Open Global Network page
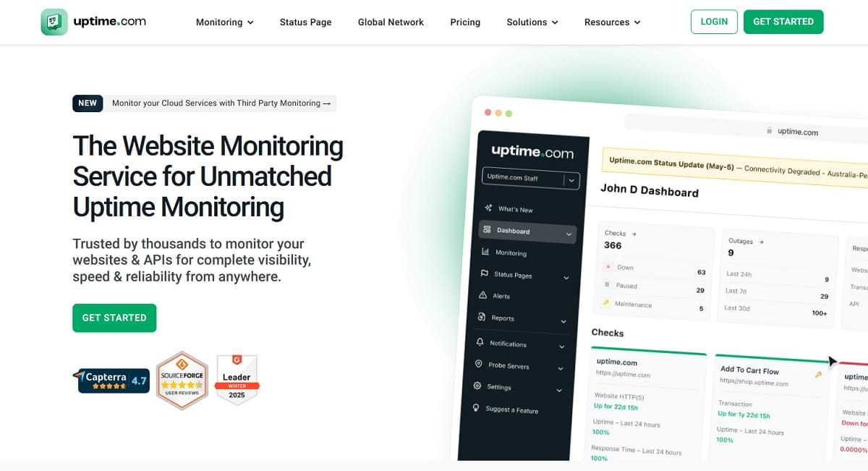This screenshot has height=471, width=868. pyautogui.click(x=391, y=22)
